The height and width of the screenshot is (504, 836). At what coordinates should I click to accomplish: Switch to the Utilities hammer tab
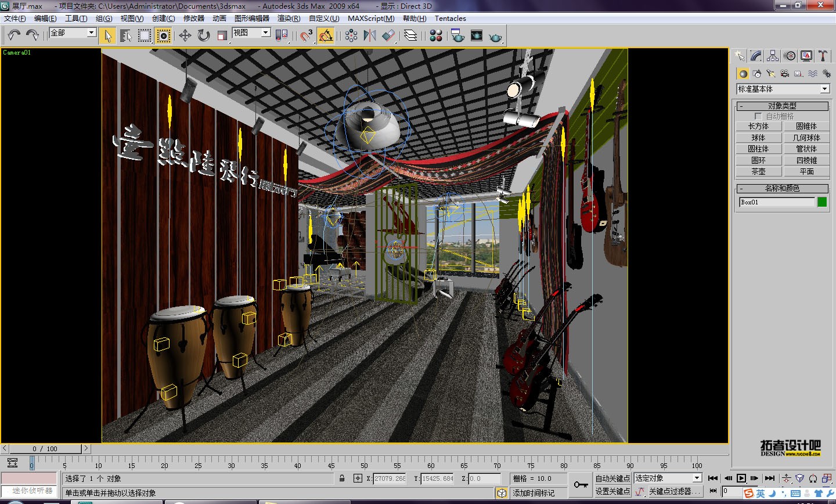pos(823,56)
